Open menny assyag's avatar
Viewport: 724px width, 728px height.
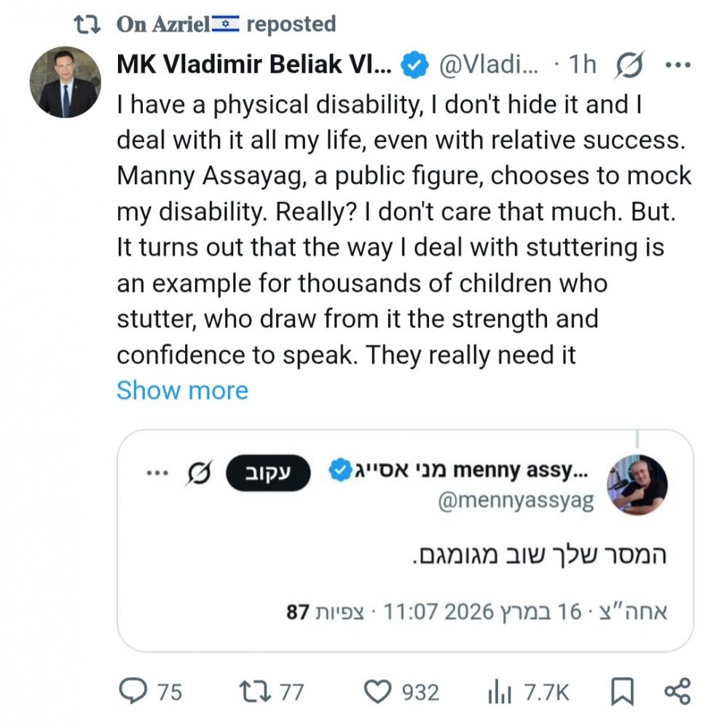click(637, 485)
